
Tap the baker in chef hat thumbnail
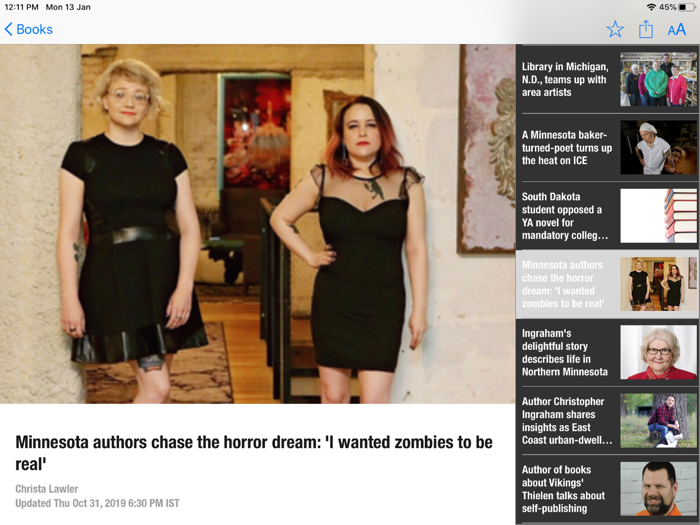(658, 147)
